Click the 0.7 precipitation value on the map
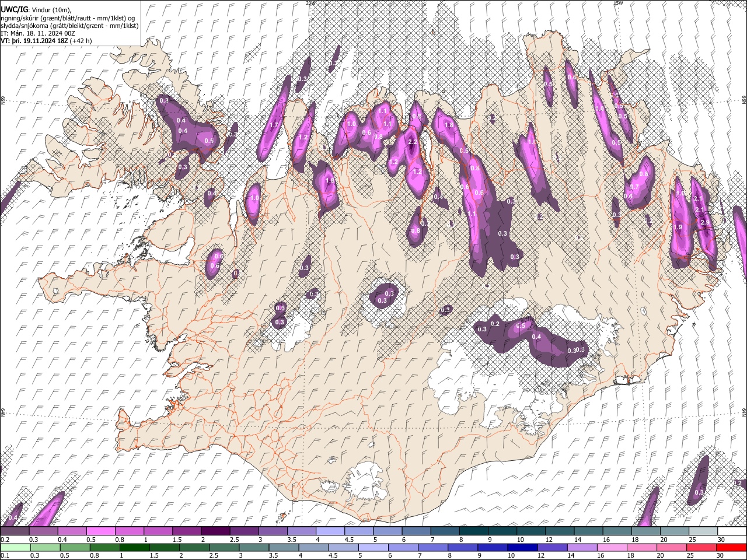 634,187
